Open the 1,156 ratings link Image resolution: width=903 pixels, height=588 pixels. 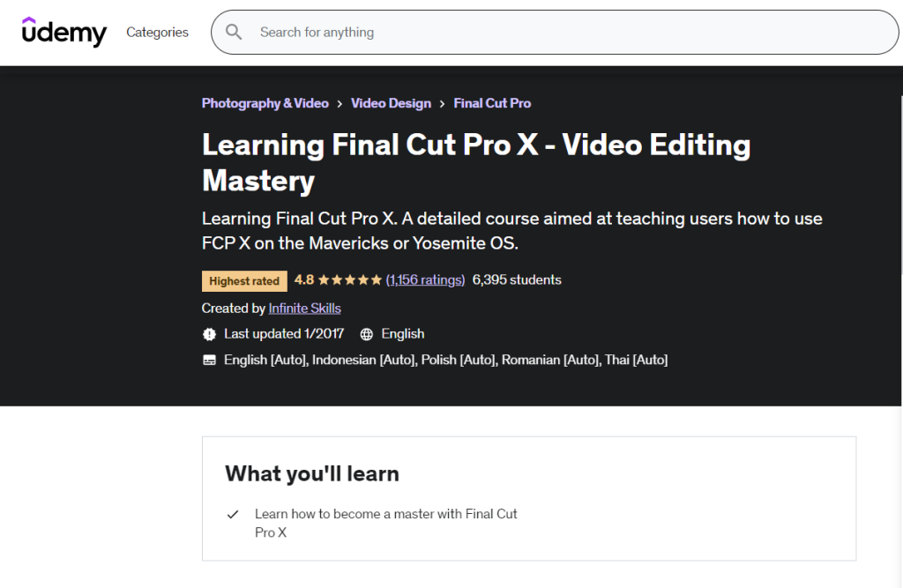point(426,279)
